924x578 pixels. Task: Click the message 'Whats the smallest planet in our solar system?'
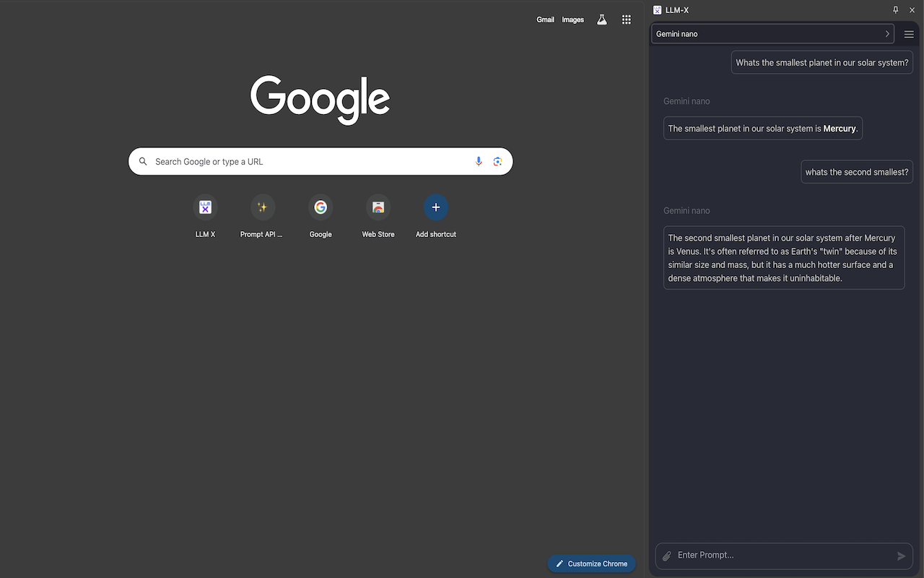[822, 63]
